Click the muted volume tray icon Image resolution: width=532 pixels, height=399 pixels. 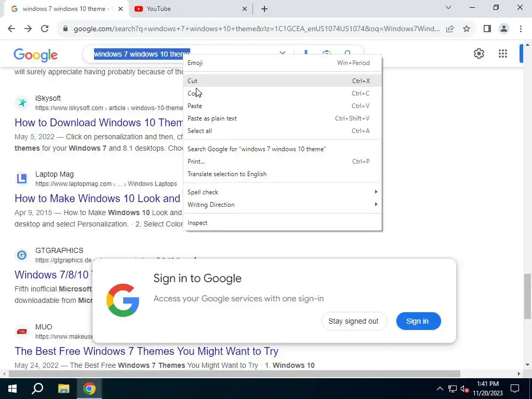[x=464, y=389]
